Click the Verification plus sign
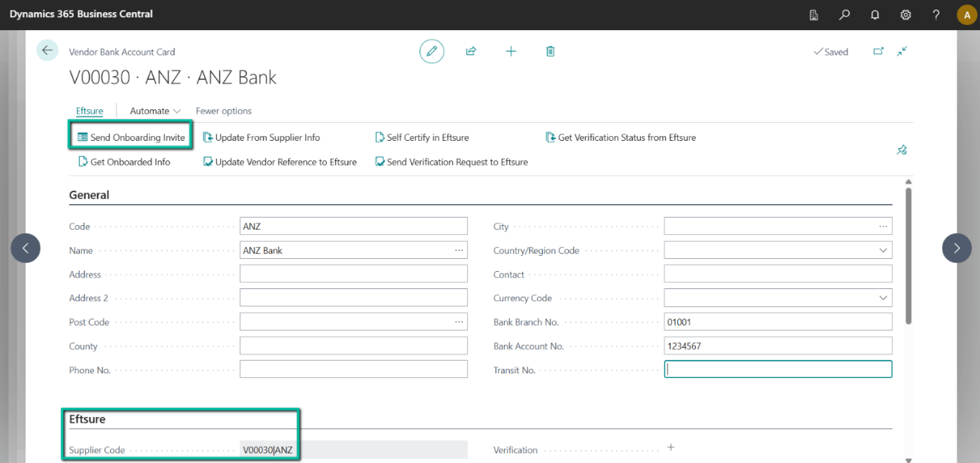Screen dimensions: 980x463 (x=671, y=448)
